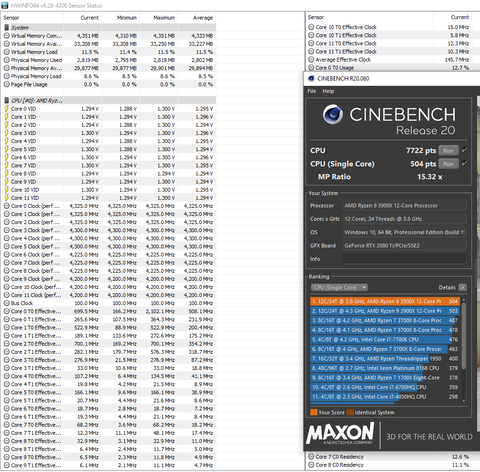
Task: Click the clock icon for Virtual Memory Load
Action: click(x=6, y=52)
